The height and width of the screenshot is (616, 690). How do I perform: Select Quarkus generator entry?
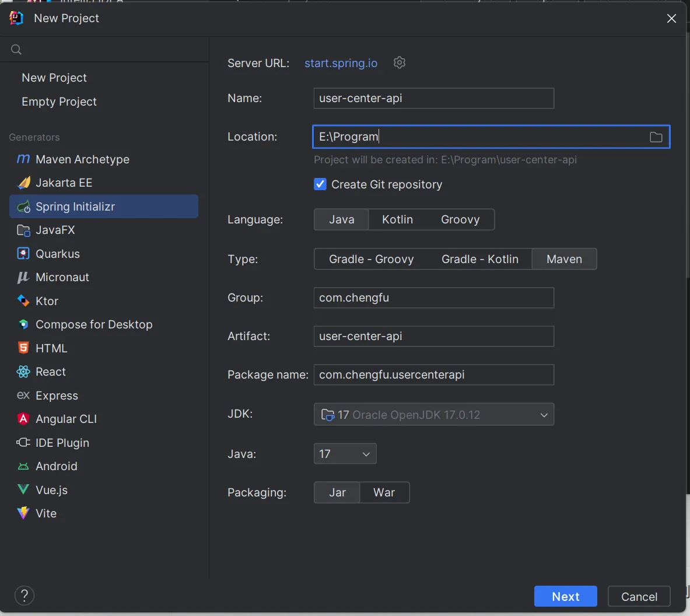104,254
